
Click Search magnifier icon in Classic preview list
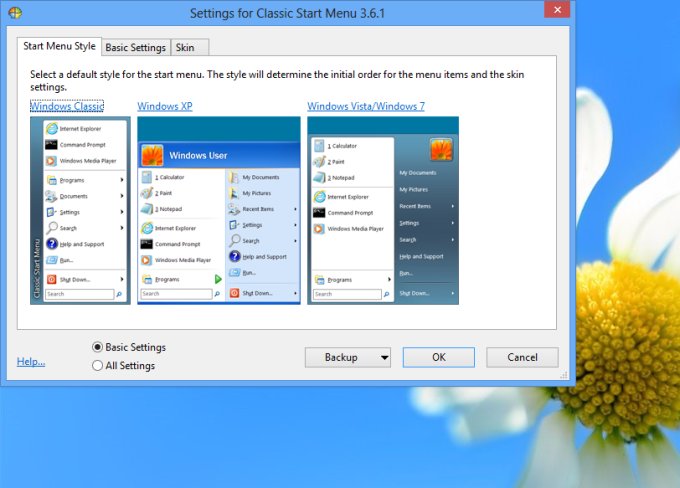click(52, 228)
